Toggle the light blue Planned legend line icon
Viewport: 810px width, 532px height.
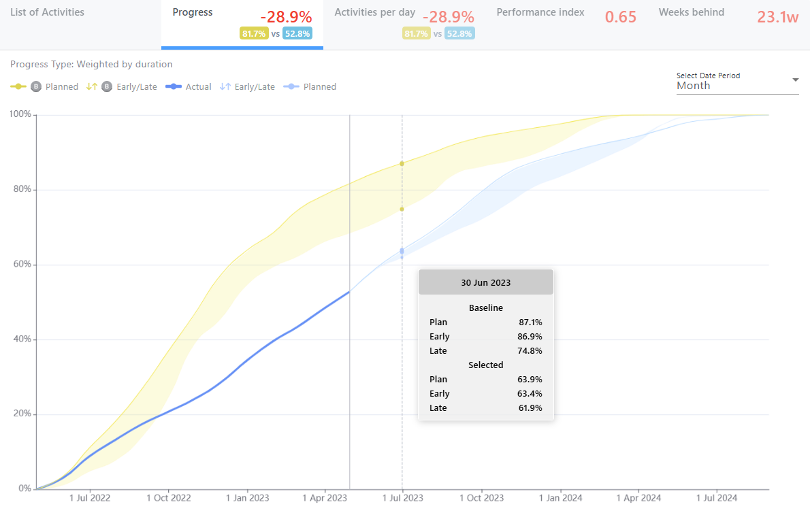coord(291,86)
